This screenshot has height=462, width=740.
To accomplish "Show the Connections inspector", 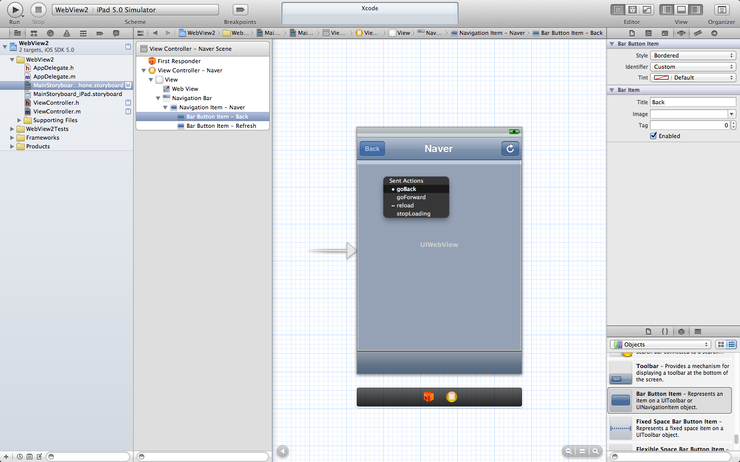I will pyautogui.click(x=714, y=33).
